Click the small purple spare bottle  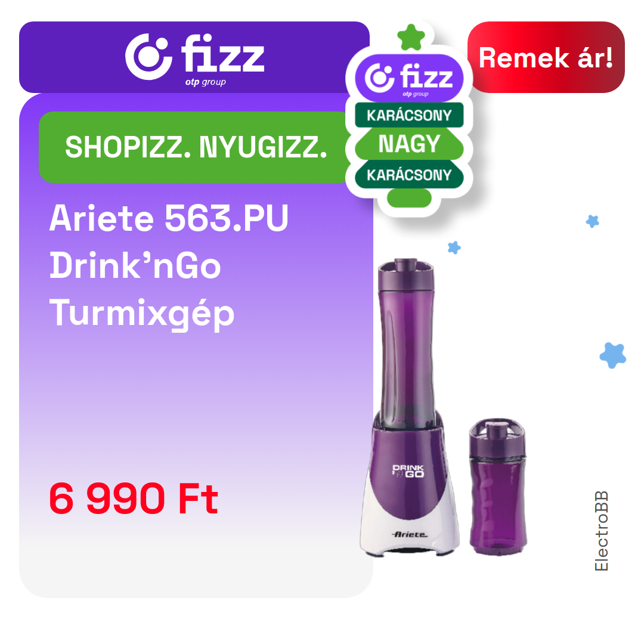(498, 487)
